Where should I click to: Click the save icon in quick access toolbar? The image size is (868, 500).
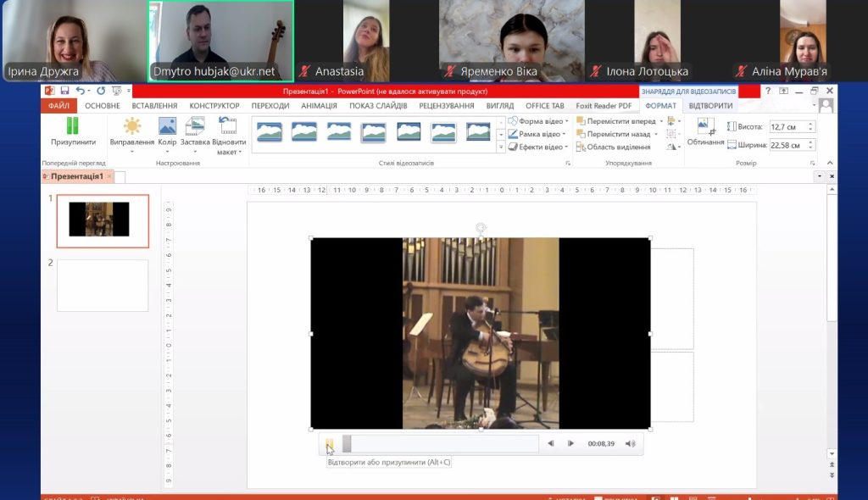pyautogui.click(x=64, y=91)
